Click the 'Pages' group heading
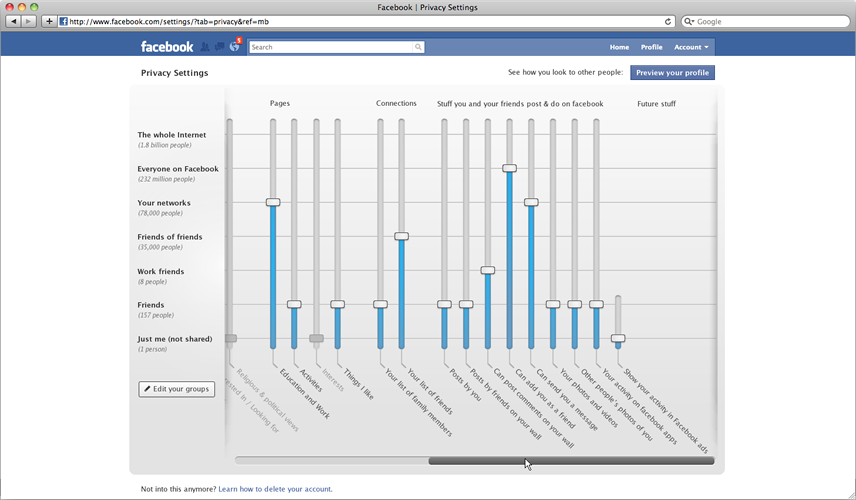The width and height of the screenshot is (856, 500). click(x=280, y=103)
